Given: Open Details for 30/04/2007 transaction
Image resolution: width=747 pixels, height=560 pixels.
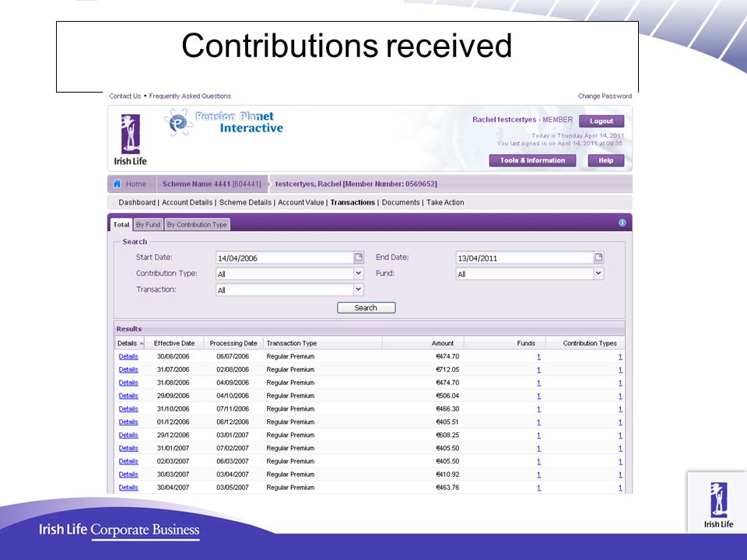Looking at the screenshot, I should (128, 487).
